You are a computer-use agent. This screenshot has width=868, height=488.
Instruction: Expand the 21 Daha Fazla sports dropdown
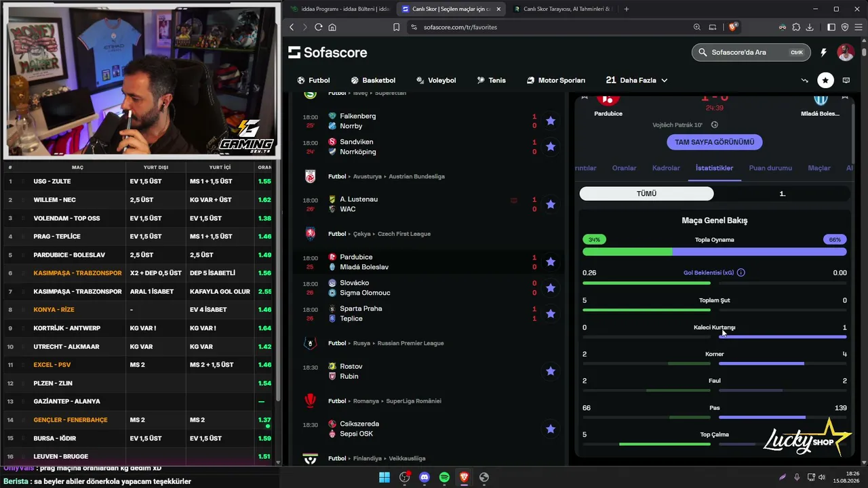tap(636, 80)
